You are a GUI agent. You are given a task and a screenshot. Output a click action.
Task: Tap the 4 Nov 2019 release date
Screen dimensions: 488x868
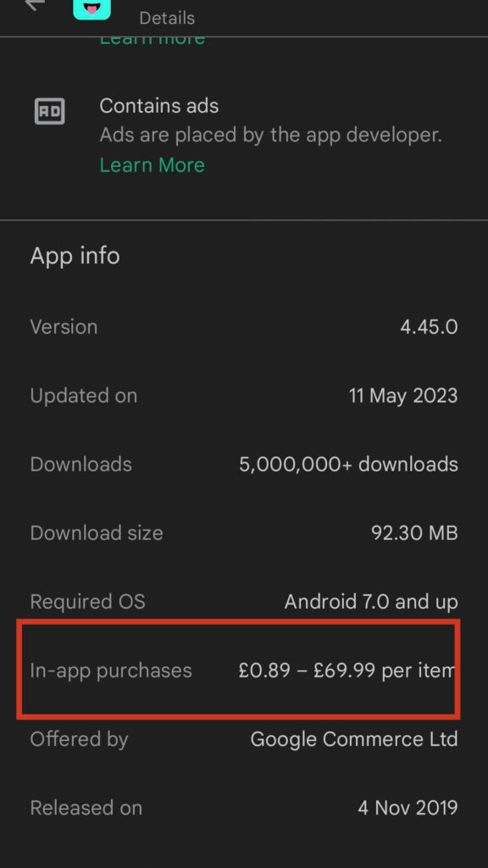[x=408, y=808]
